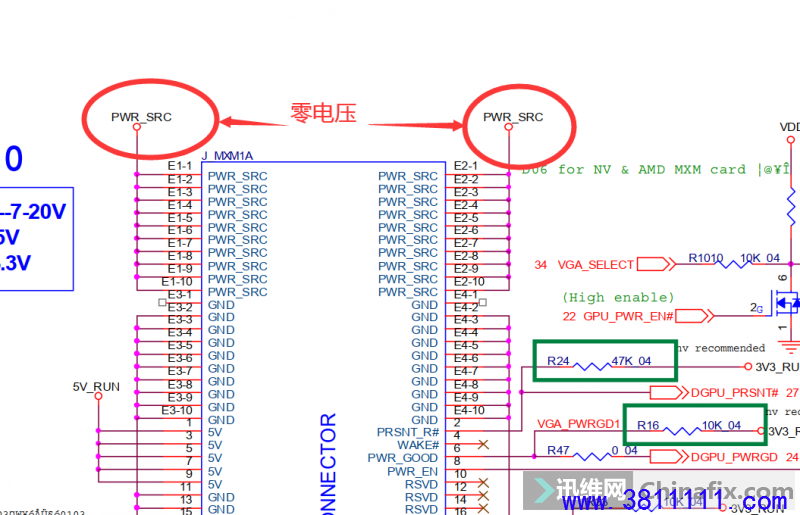Click pin label E4-6
The width and height of the screenshot is (800, 515).
tap(466, 358)
